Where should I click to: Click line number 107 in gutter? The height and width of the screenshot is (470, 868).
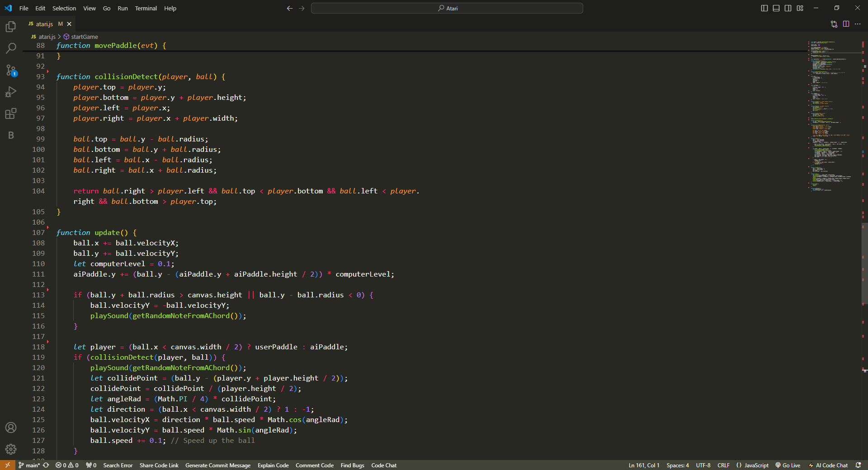click(38, 232)
